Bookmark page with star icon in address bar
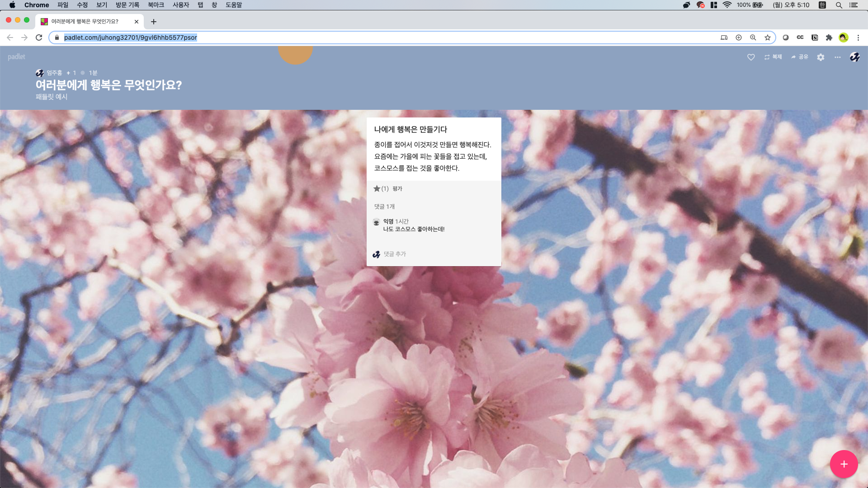The height and width of the screenshot is (488, 868). (767, 38)
